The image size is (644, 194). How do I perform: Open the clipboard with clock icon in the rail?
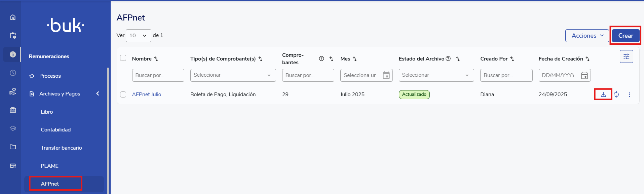(13, 36)
